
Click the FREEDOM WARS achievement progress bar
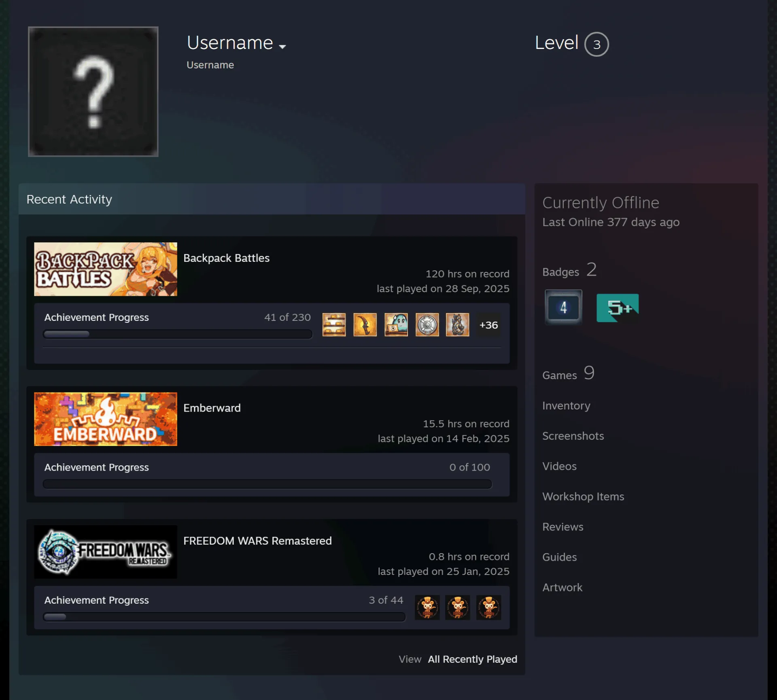click(x=224, y=617)
